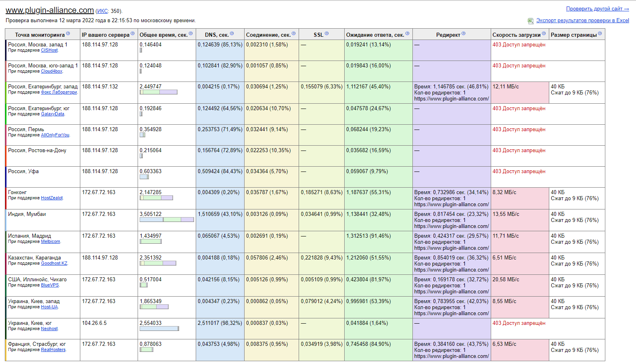Viewport: 636px width, 364px height.
Task: Click help icon next to Ожидание ответа
Action: click(407, 33)
